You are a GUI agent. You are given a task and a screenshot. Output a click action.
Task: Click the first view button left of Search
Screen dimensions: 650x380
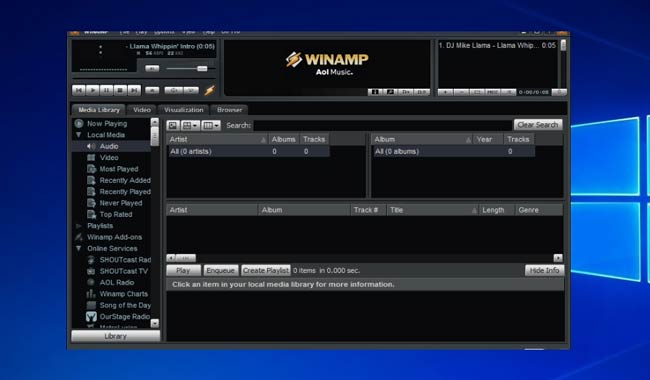pyautogui.click(x=173, y=125)
